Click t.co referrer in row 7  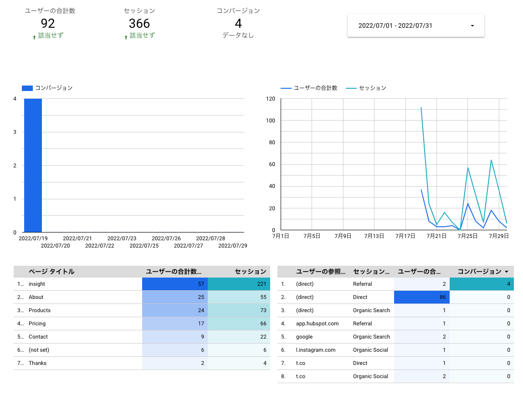click(301, 363)
